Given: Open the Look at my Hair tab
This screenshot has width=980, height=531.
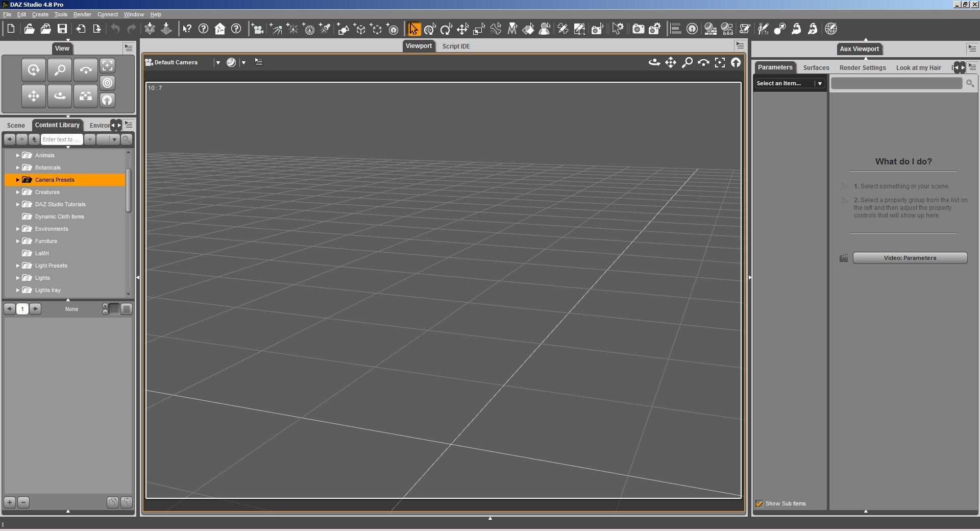Looking at the screenshot, I should pos(918,67).
